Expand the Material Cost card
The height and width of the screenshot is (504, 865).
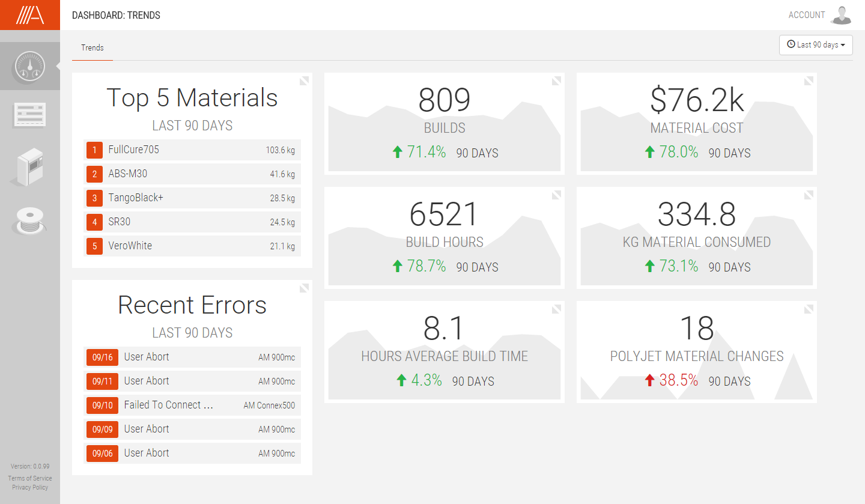[809, 80]
